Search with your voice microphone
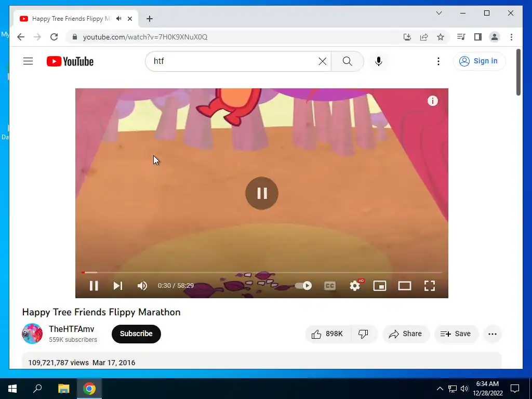This screenshot has width=532, height=399. pyautogui.click(x=379, y=61)
